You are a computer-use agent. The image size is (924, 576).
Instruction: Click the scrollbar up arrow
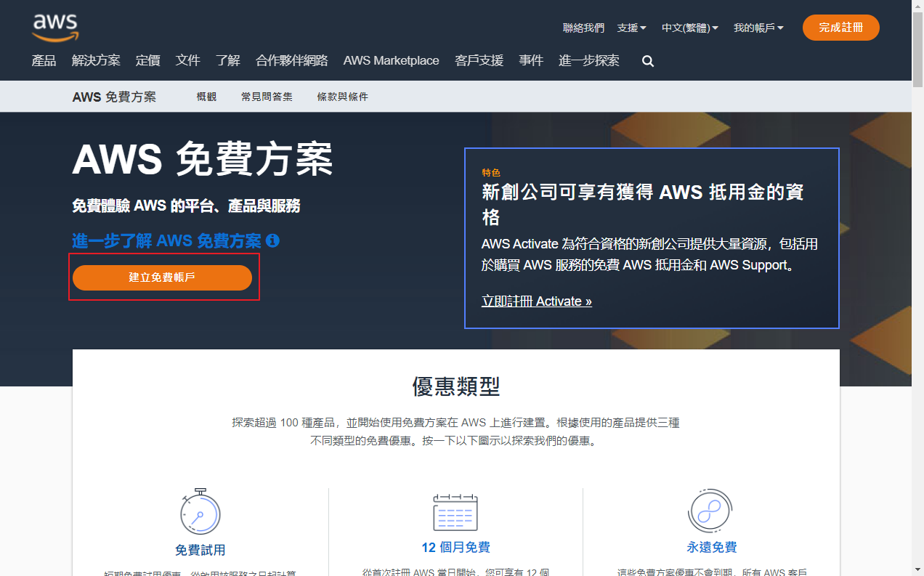(x=917, y=6)
